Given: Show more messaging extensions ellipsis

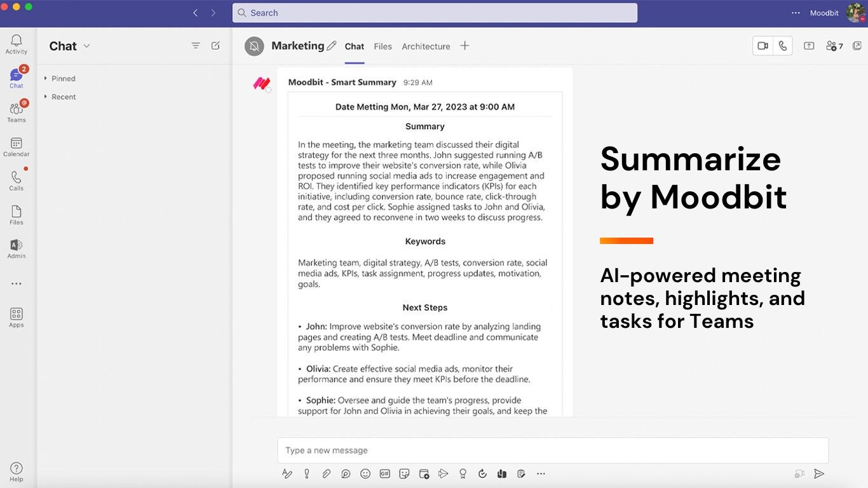Looking at the screenshot, I should (541, 473).
